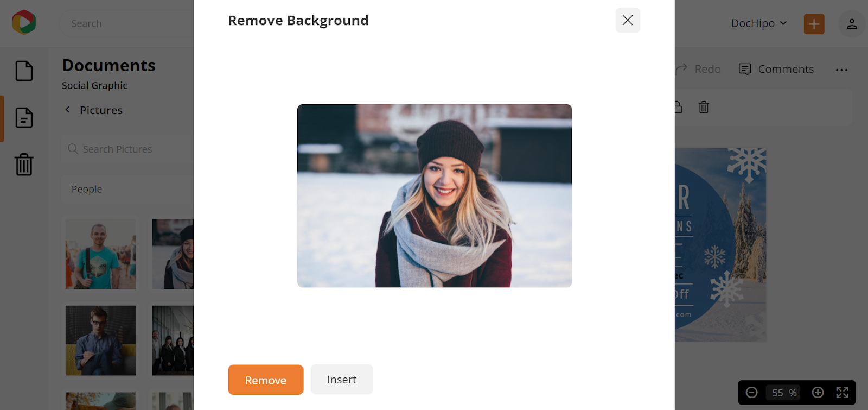Click the 55 % zoom value
The image size is (868, 410).
[784, 393]
